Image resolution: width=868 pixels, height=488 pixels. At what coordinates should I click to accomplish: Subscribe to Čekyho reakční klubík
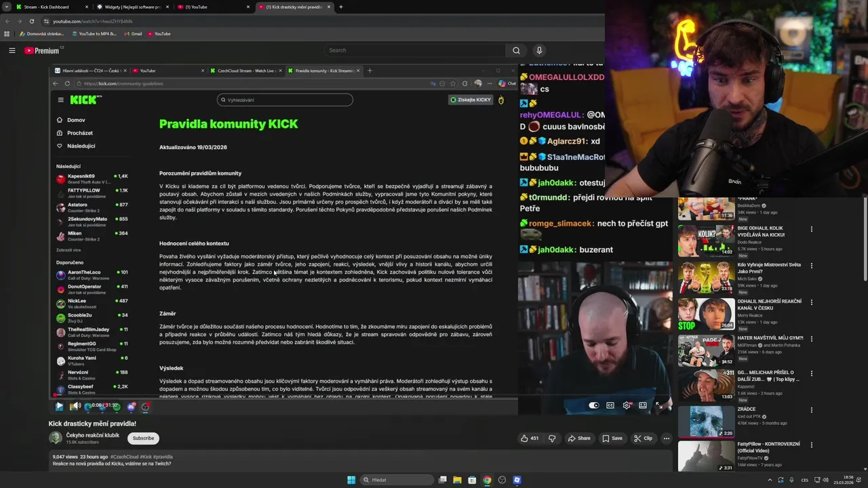point(143,439)
